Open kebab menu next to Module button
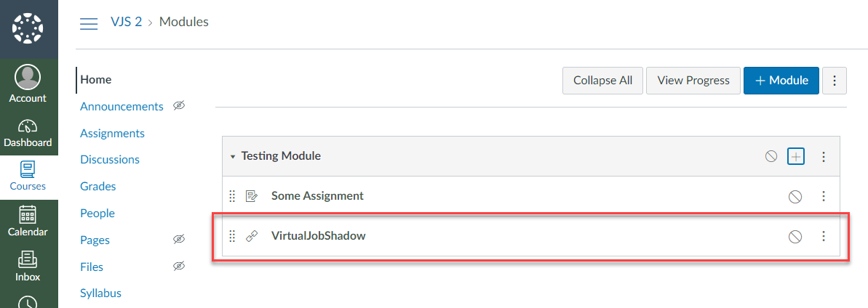Viewport: 868px width, 308px height. tap(835, 81)
